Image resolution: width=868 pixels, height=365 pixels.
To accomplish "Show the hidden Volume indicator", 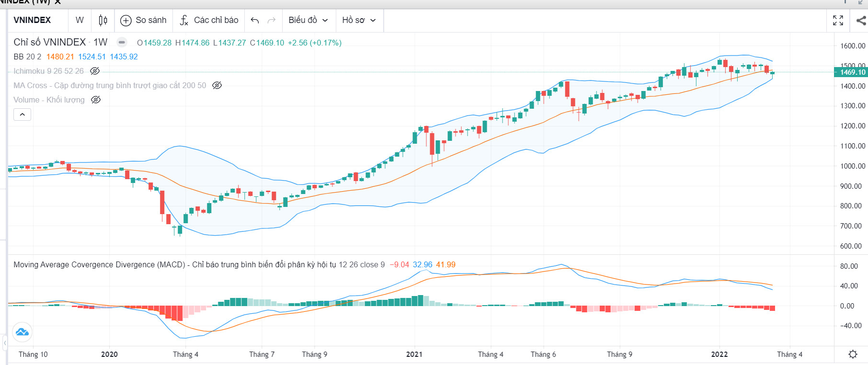I will point(96,100).
